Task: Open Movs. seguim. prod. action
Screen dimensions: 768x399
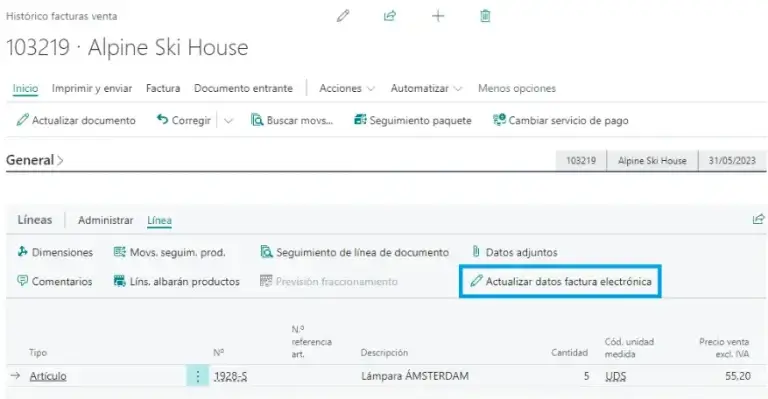Action: [169, 252]
